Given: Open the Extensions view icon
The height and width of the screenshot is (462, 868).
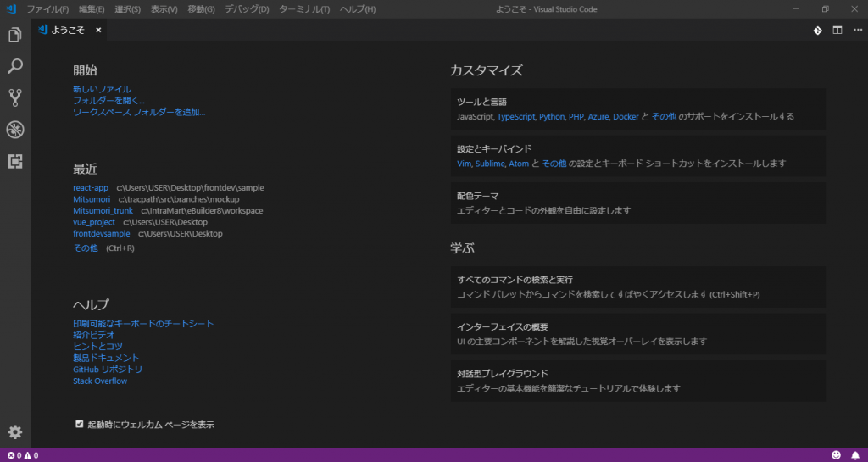Looking at the screenshot, I should point(15,162).
